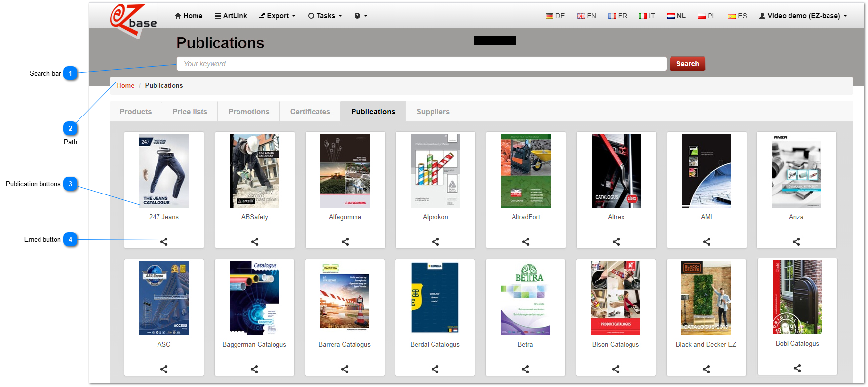Switch language to Polish (PL)

[x=707, y=16]
